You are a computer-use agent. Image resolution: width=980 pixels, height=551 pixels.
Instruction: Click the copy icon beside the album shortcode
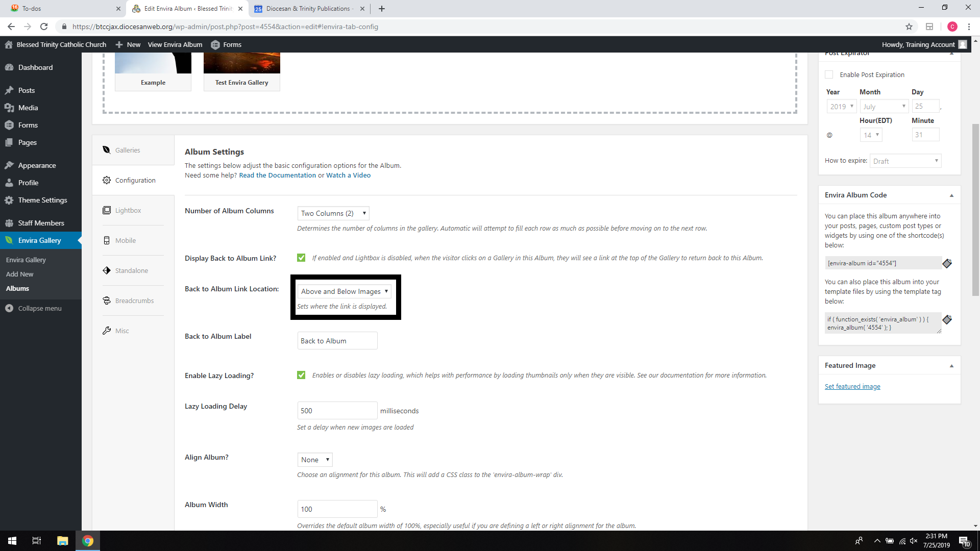tap(947, 263)
